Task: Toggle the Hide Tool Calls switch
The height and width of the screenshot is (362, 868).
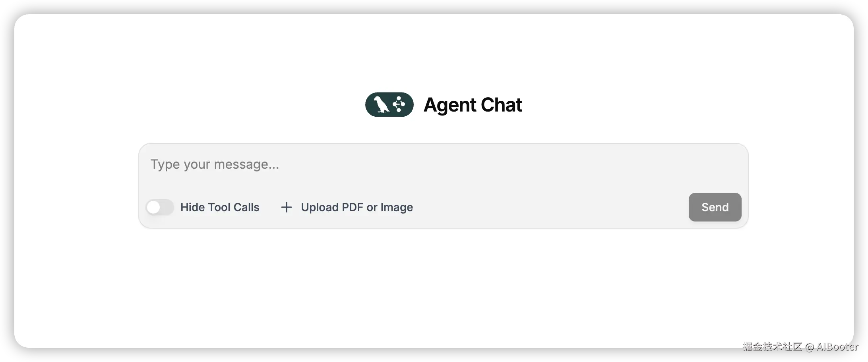Action: tap(160, 207)
